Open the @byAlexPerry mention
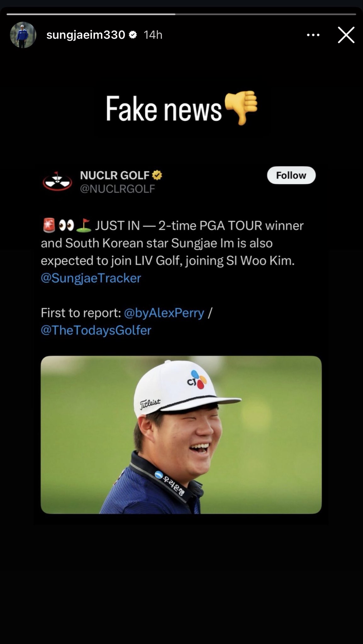 pyautogui.click(x=164, y=313)
